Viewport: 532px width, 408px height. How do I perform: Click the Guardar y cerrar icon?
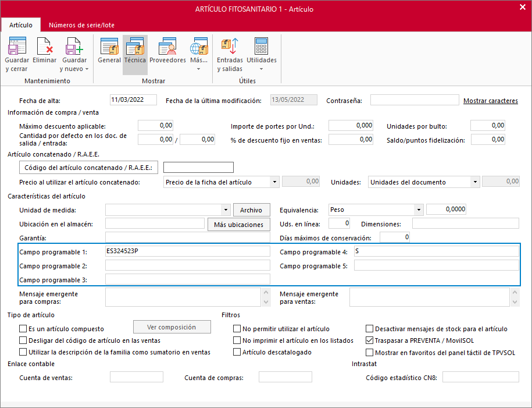coord(17,47)
